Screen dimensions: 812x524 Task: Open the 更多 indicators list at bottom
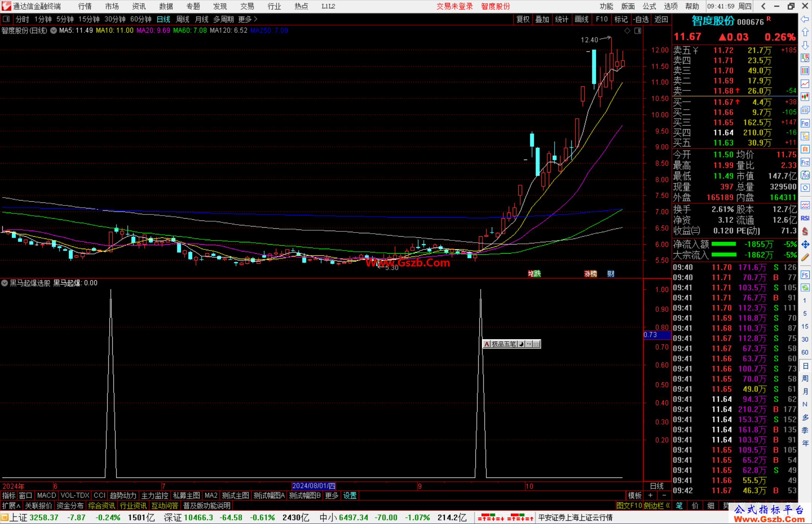[332, 495]
